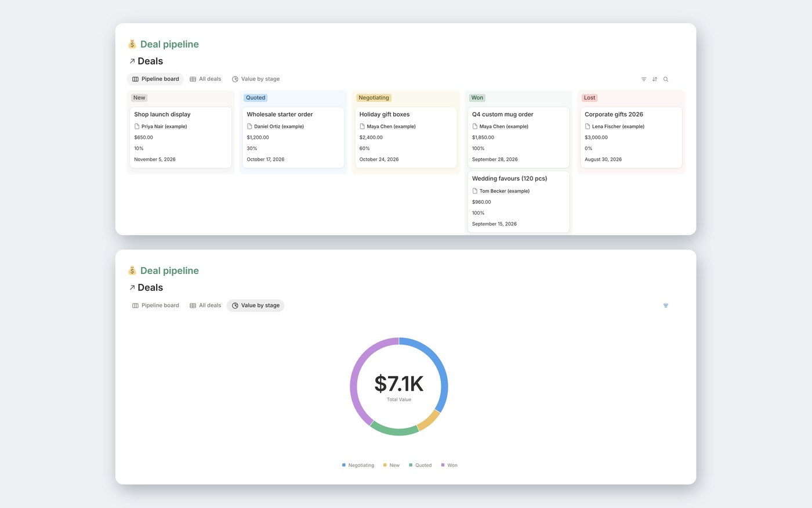Click Tom Becker (example) contact
This screenshot has width=812, height=508.
pyautogui.click(x=505, y=191)
